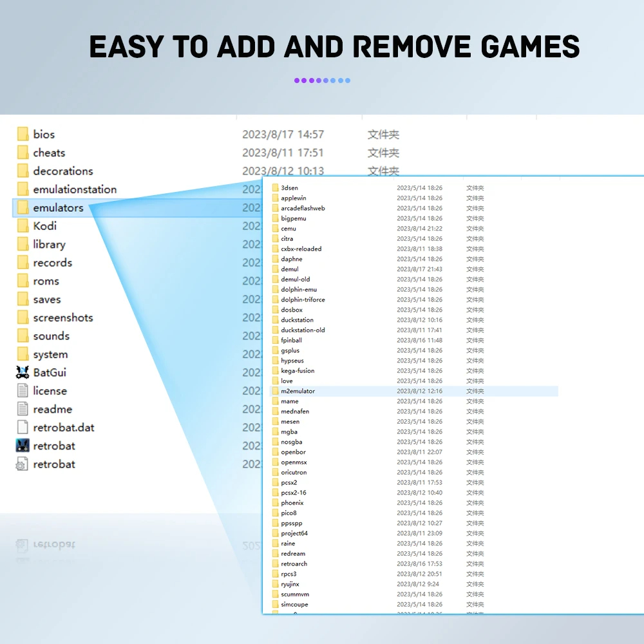The image size is (644, 644).
Task: Open the retroarch emulator folder
Action: coord(294,563)
